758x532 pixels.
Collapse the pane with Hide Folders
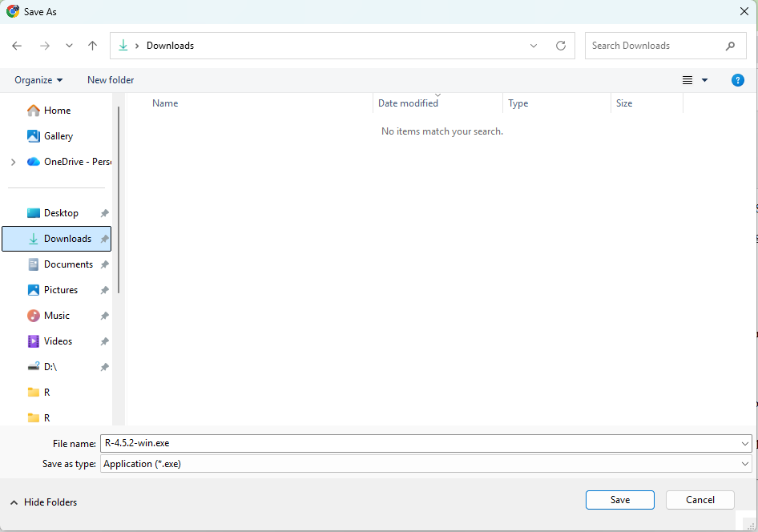point(44,502)
